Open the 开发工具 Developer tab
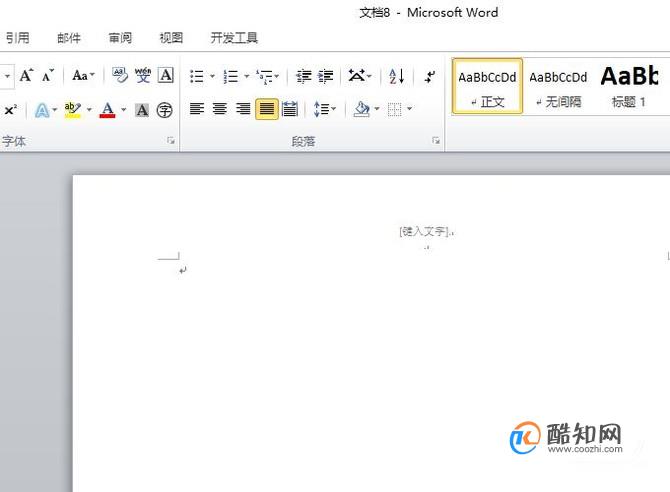 click(234, 38)
